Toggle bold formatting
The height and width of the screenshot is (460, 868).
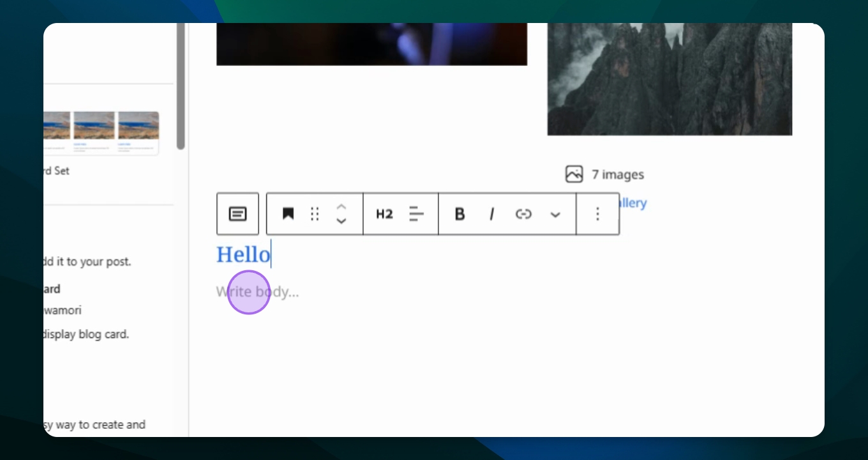point(460,214)
